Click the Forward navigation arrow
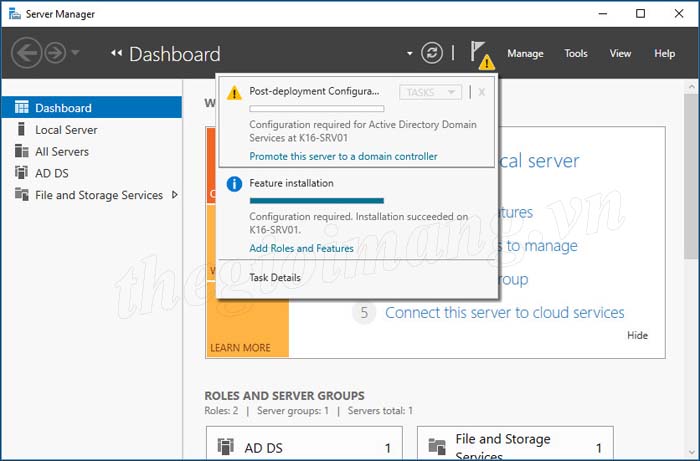The image size is (700, 461). (54, 53)
